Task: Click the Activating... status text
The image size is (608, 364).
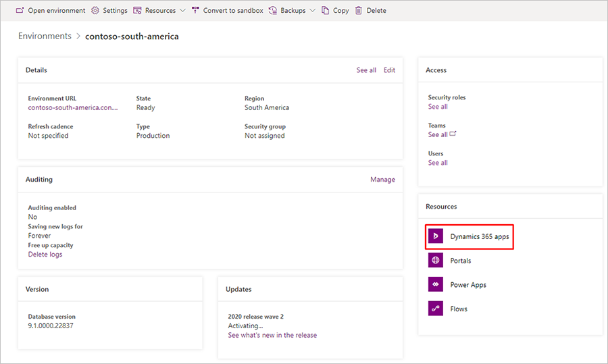Action: [245, 326]
